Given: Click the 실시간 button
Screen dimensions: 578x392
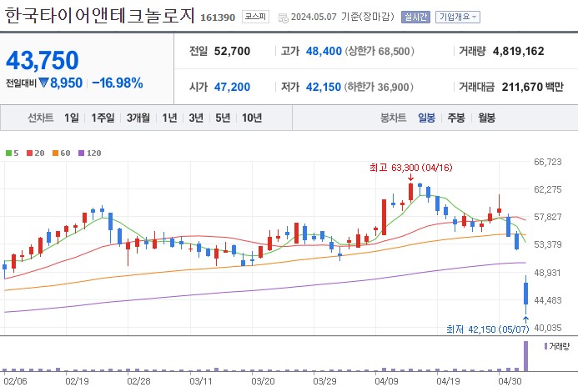Looking at the screenshot, I should tap(415, 17).
